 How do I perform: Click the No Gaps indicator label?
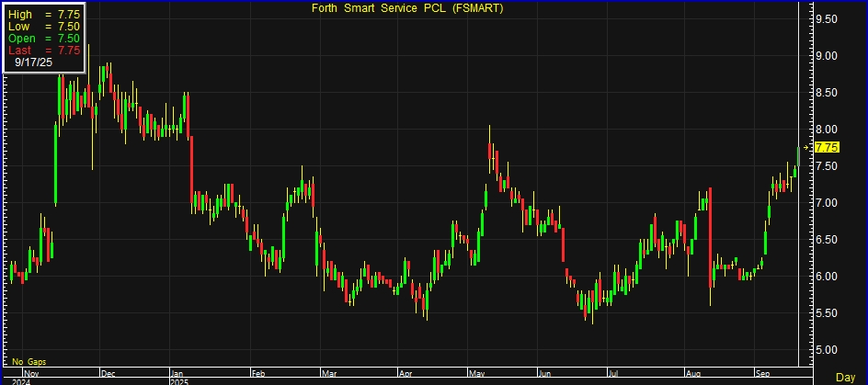point(29,362)
